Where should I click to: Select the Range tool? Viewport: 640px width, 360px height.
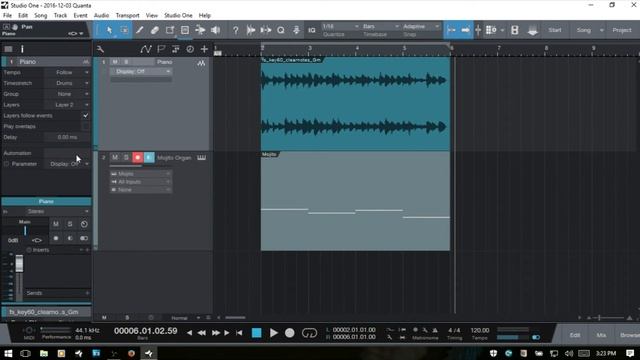coord(124,30)
